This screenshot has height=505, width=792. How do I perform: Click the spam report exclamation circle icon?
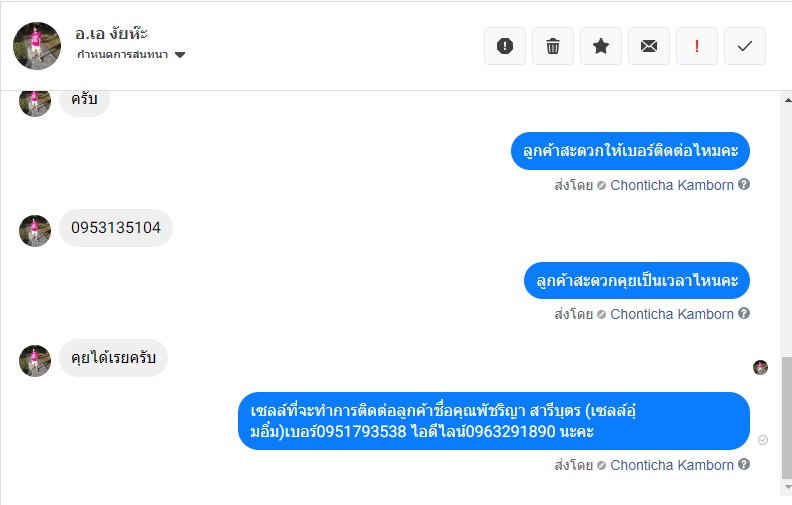[505, 46]
